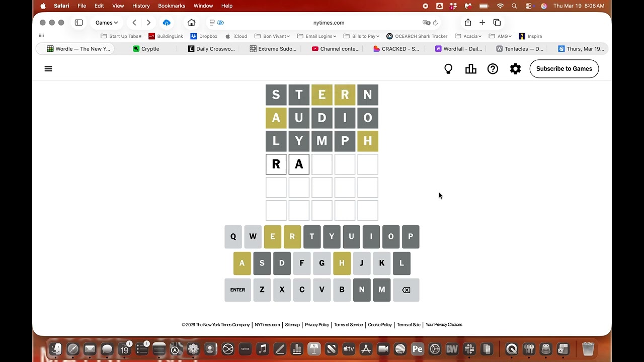Open Cookie Policy footer link
The width and height of the screenshot is (644, 362).
(380, 325)
